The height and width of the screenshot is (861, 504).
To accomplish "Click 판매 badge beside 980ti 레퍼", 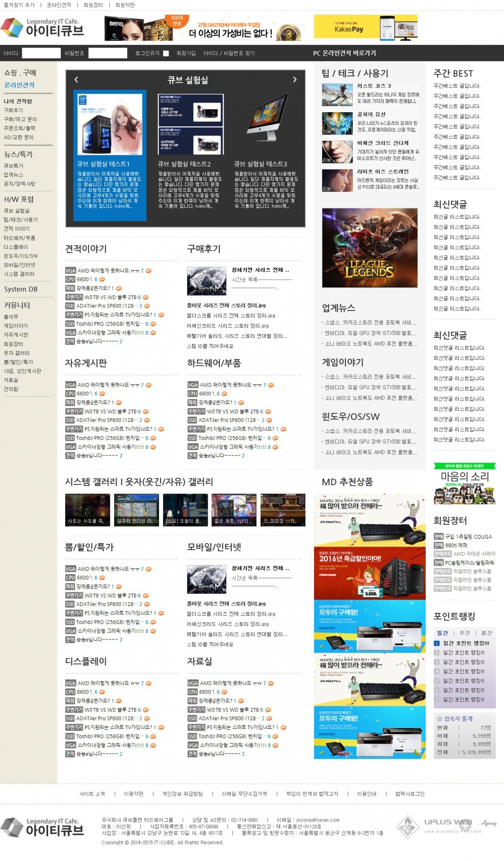I will [x=438, y=545].
